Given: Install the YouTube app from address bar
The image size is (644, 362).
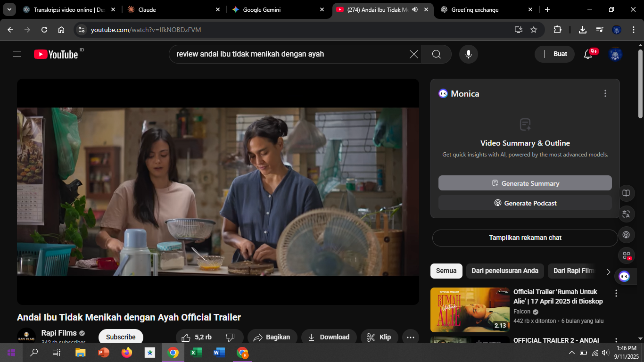Looking at the screenshot, I should click(519, 30).
